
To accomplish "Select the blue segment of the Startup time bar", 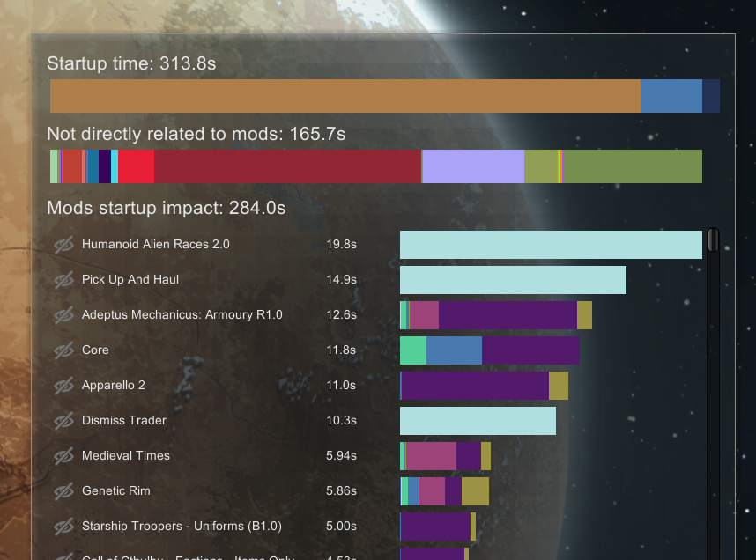I will coord(671,96).
